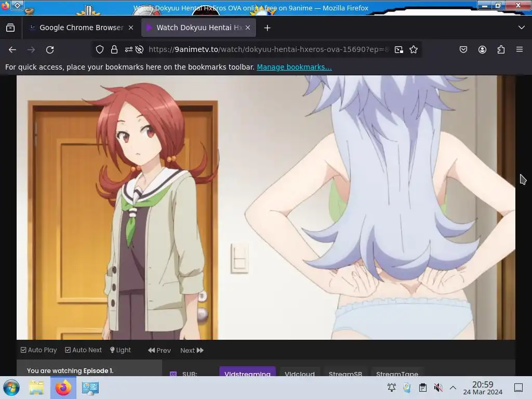
Task: Select the 'You are watching Episode 1.' text
Action: pyautogui.click(x=70, y=370)
